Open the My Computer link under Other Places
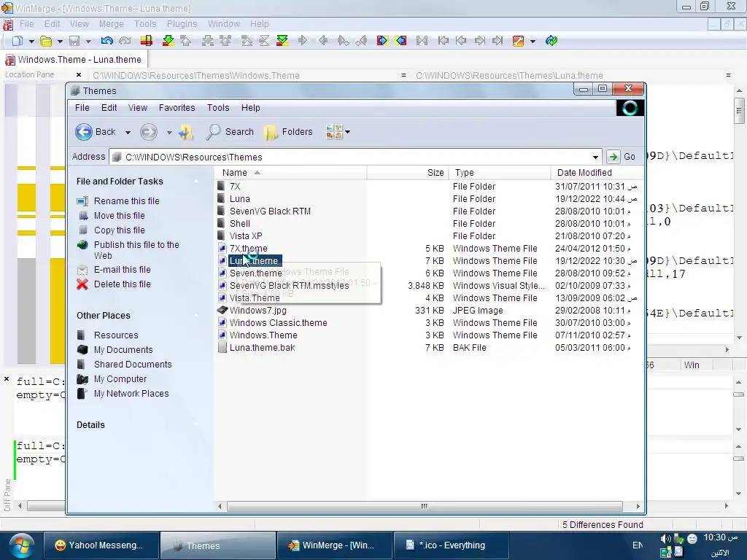The width and height of the screenshot is (747, 560). pos(120,379)
